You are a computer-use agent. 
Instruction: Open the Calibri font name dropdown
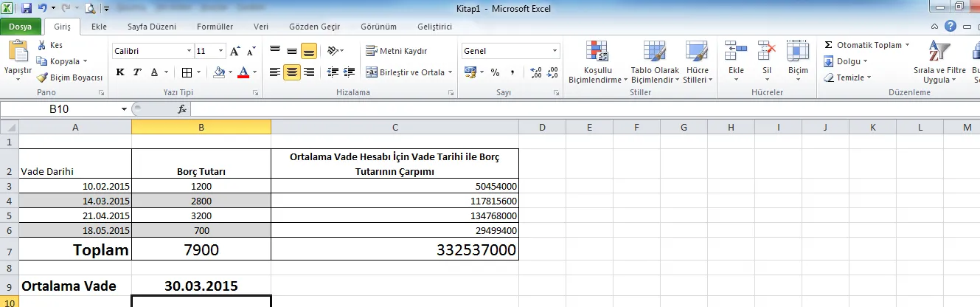point(188,52)
